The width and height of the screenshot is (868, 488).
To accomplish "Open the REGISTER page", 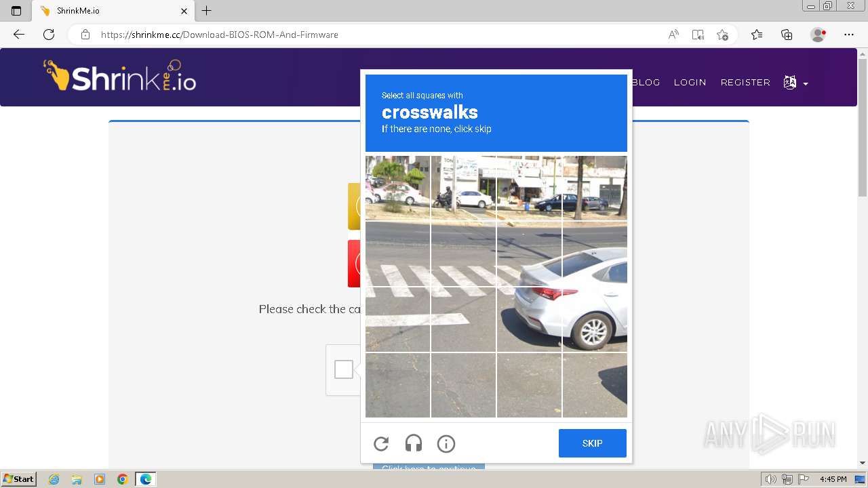I will click(745, 83).
